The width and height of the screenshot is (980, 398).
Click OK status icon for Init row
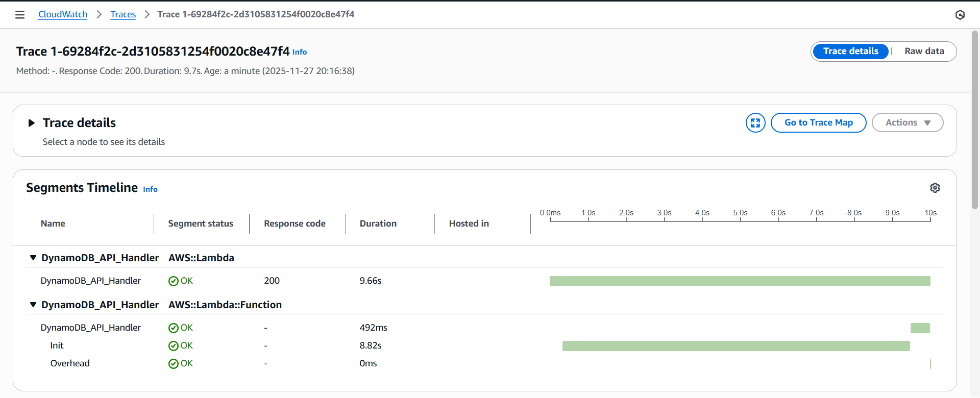[x=174, y=346]
